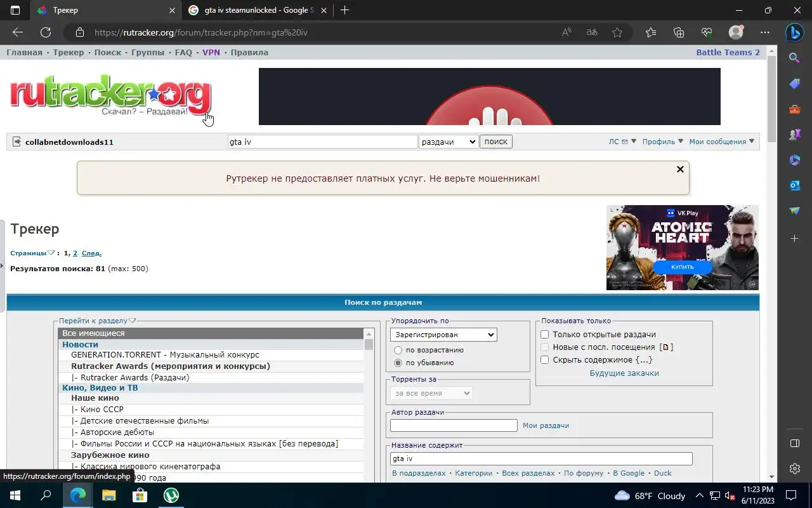Click the category list scrollbar thumb
The height and width of the screenshot is (508, 812).
pyautogui.click(x=369, y=344)
